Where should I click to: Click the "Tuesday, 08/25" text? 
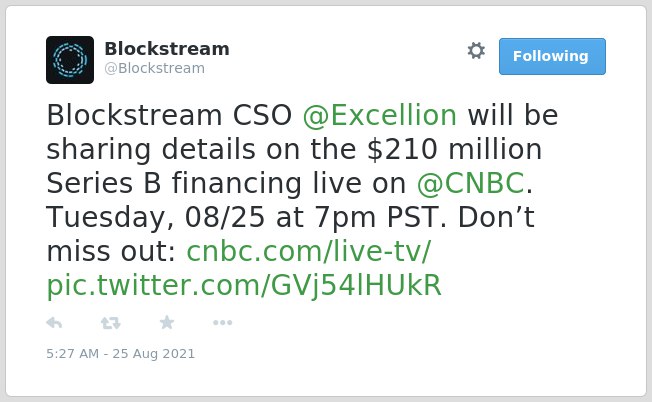coord(156,217)
